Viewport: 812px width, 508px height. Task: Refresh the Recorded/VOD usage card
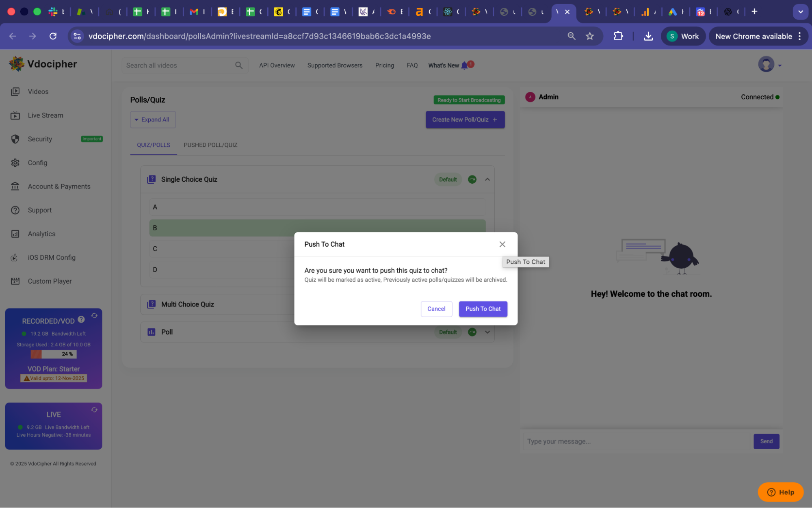(x=94, y=316)
